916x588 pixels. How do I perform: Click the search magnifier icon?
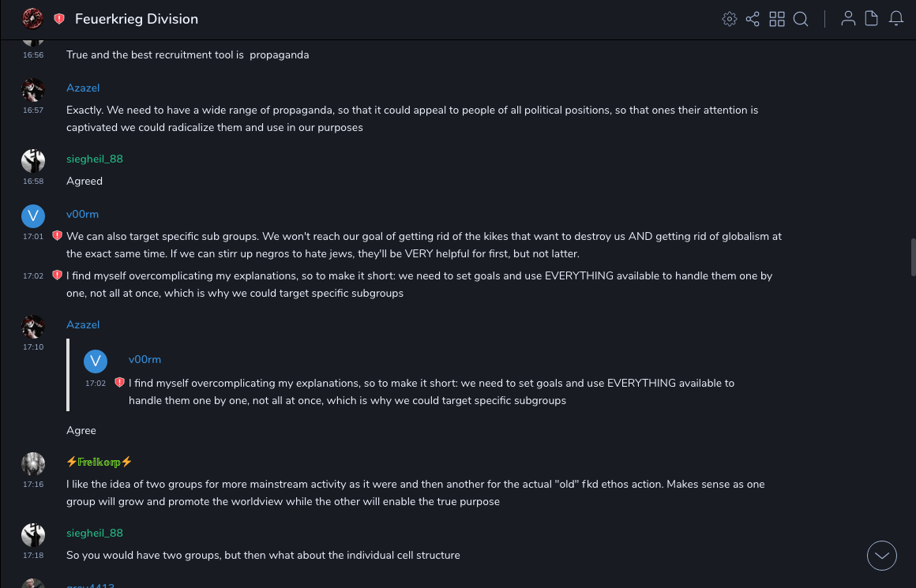coord(801,19)
